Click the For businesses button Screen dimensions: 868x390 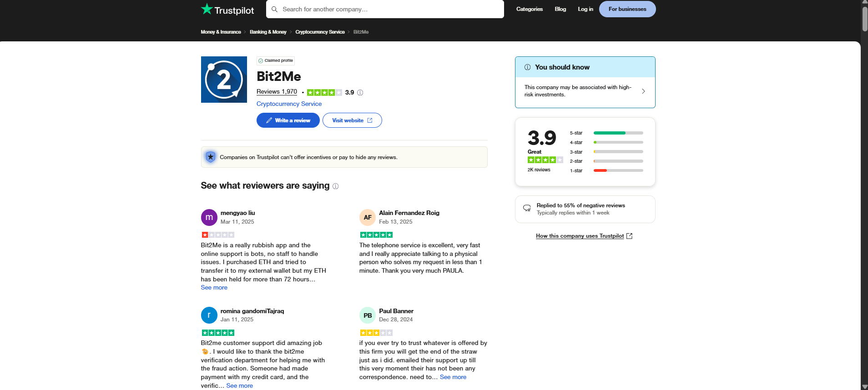(627, 9)
